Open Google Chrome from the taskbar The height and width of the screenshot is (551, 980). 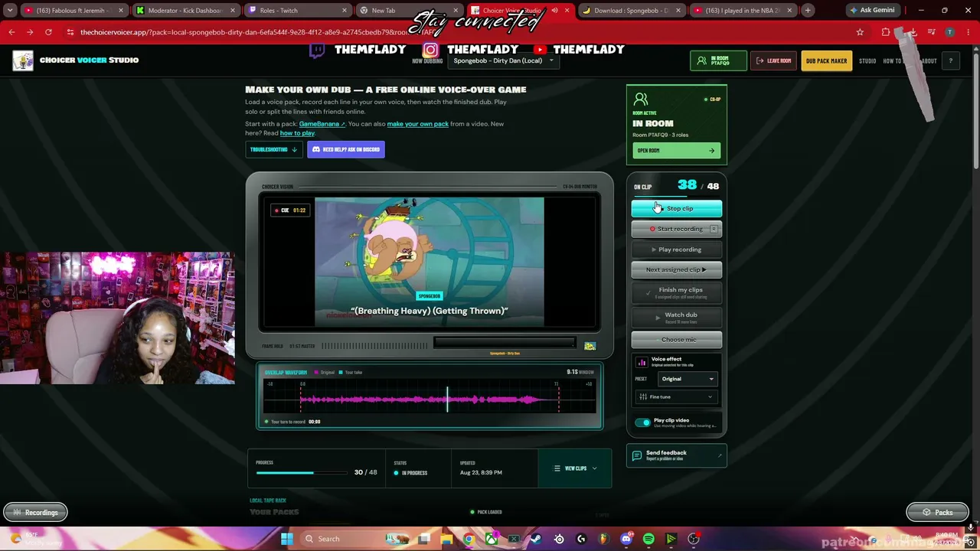(469, 539)
